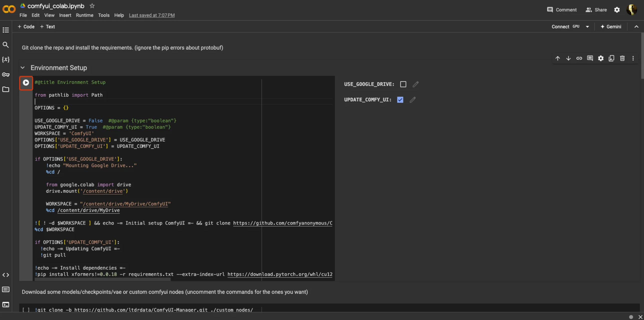
Task: Add a new Text cell
Action: [47, 26]
